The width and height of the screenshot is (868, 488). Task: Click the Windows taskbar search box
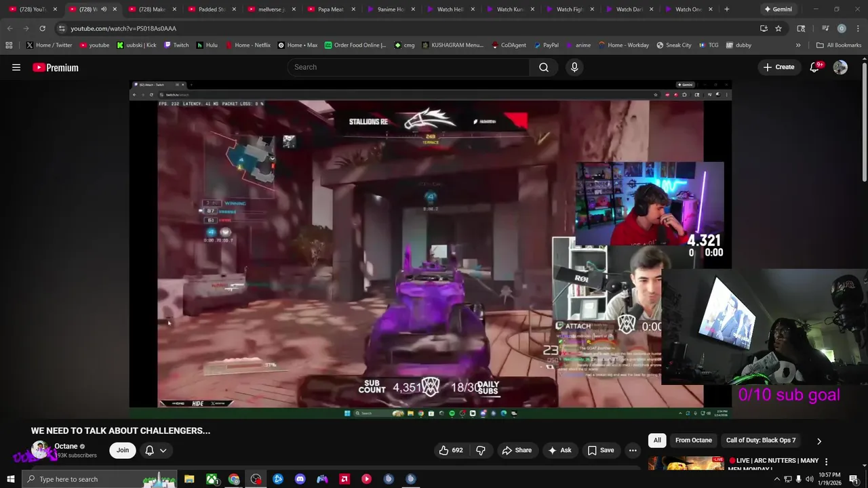click(x=98, y=479)
